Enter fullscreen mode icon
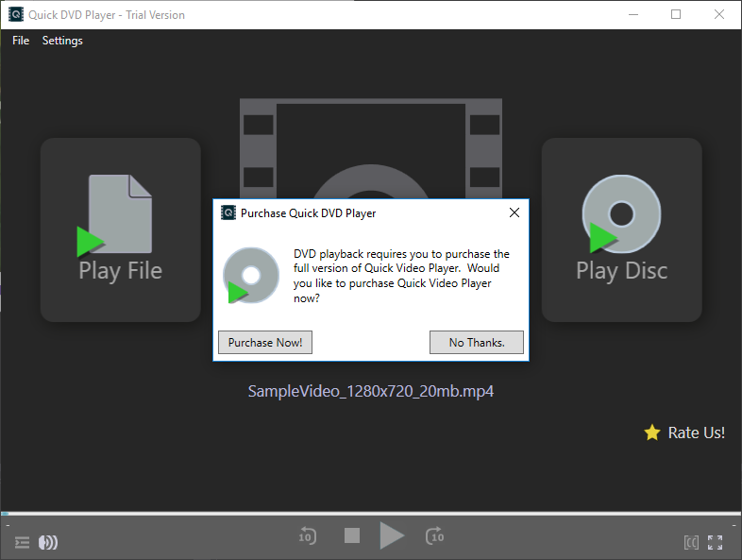This screenshot has height=560, width=742. [715, 542]
